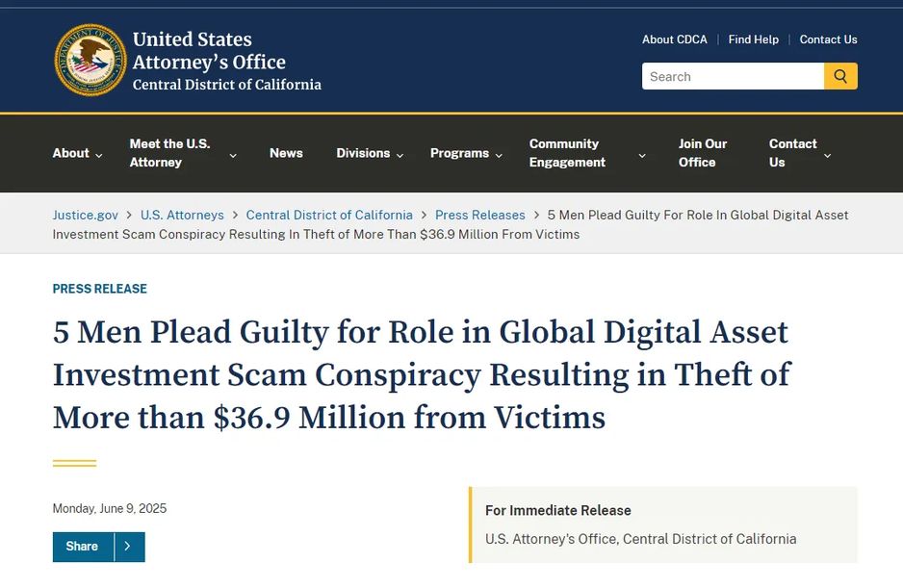Open the Programs dropdown menu
The width and height of the screenshot is (903, 588).
point(499,155)
